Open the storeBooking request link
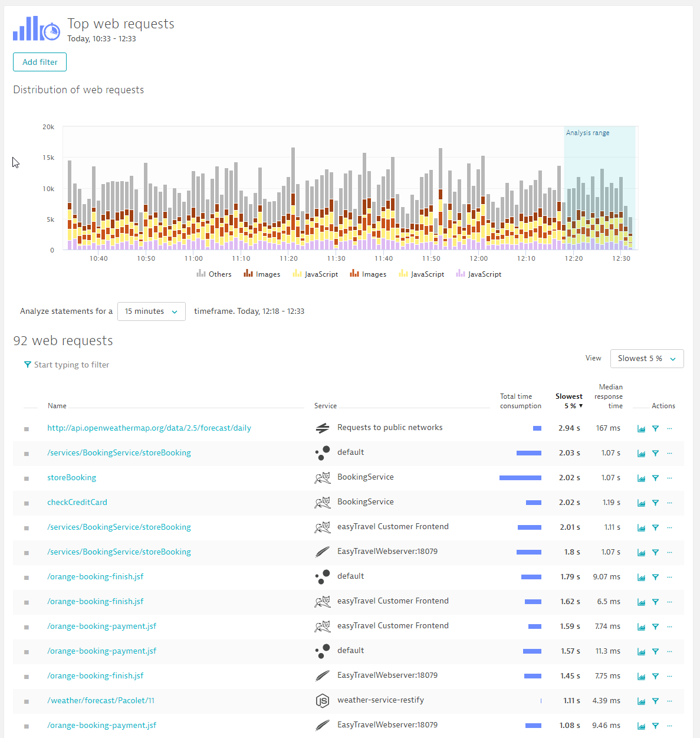Screen dimensions: 700x738 (71, 477)
